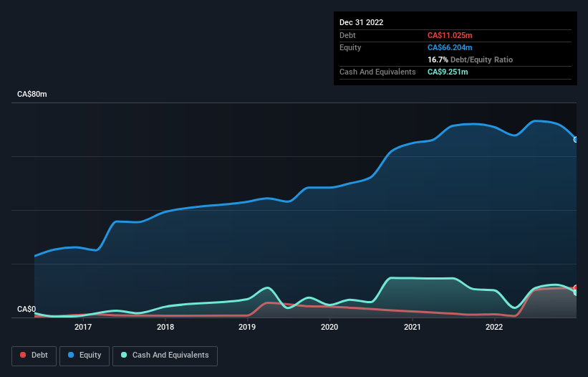Viewport: 588px width, 377px height.
Task: Click the red Debt endpoint marker on the chart
Action: (x=576, y=287)
